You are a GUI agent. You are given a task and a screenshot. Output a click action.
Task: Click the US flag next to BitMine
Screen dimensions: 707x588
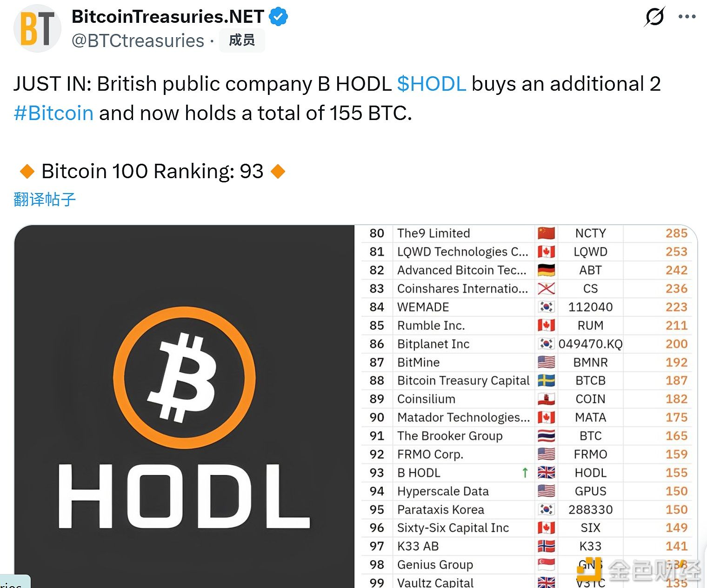[547, 362]
